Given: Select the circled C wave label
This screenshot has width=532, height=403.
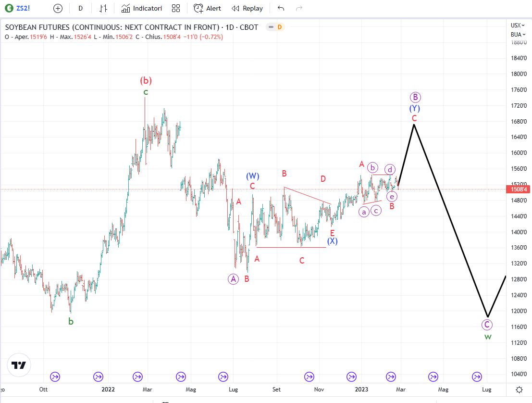Looking at the screenshot, I should tap(487, 325).
